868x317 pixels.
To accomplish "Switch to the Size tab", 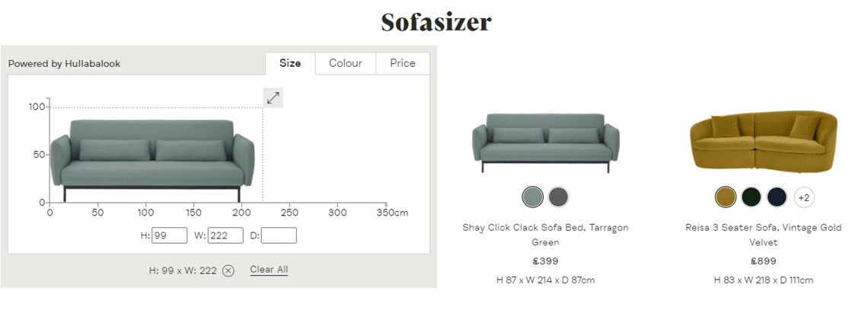I will click(x=290, y=63).
